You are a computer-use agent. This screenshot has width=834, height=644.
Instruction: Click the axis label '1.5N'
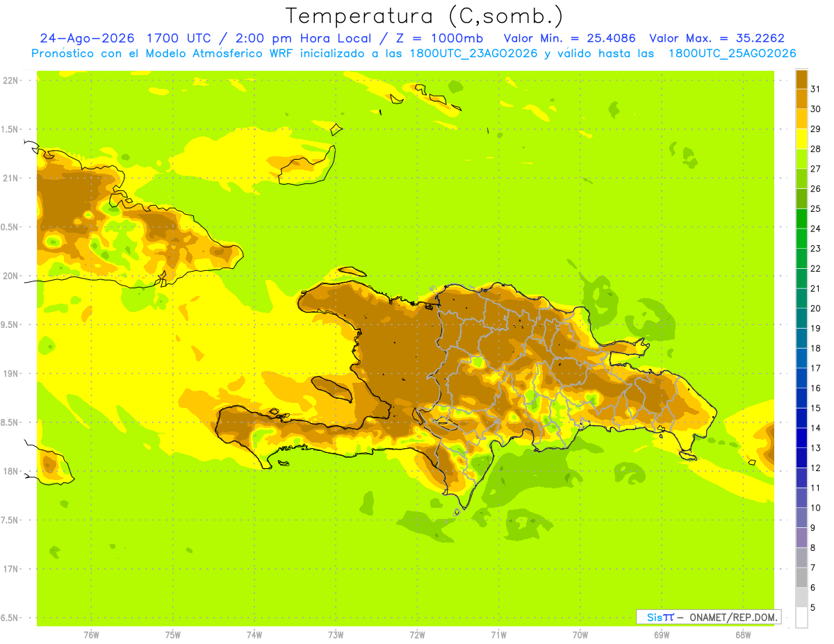pyautogui.click(x=10, y=129)
